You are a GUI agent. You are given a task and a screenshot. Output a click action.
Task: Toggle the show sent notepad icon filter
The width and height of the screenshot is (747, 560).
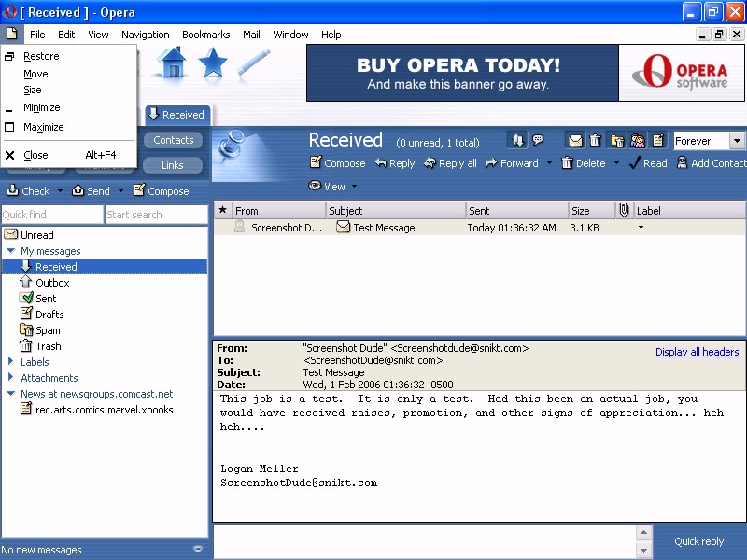click(x=658, y=141)
